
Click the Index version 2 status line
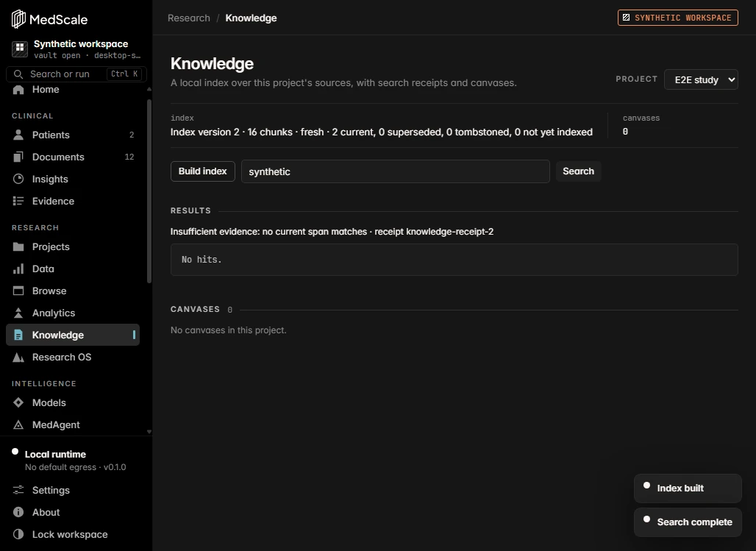pos(382,132)
